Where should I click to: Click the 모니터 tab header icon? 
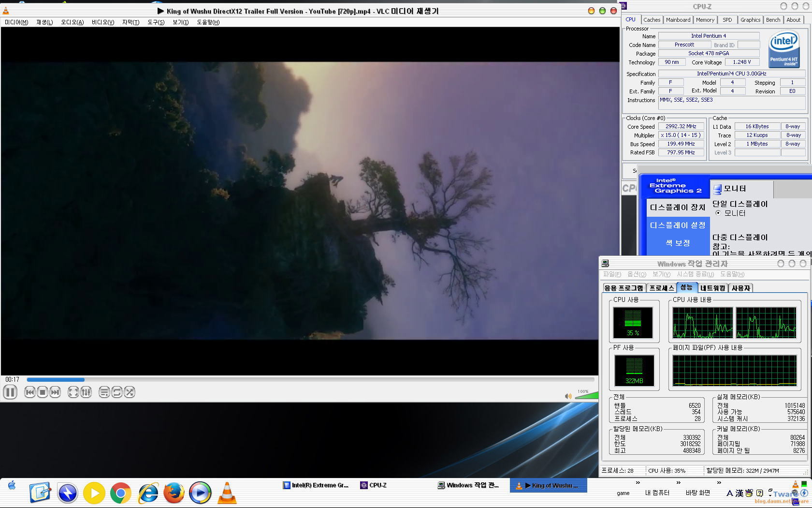tap(718, 189)
